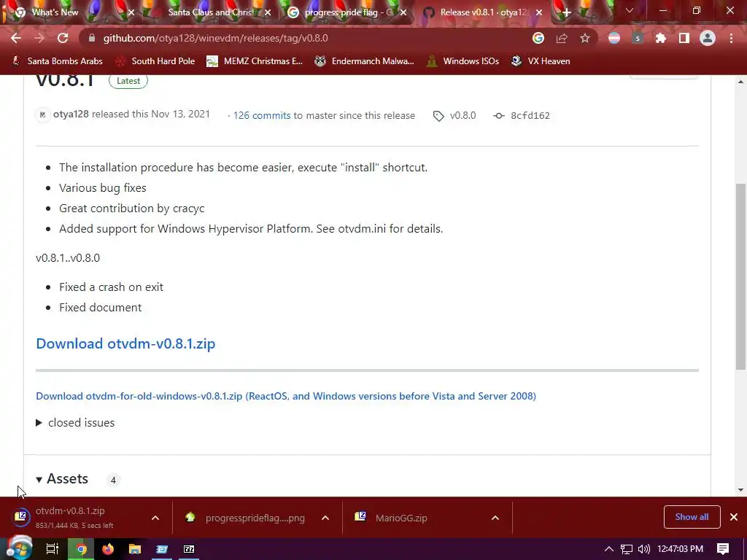Open options for progressprideflag png download
747x560 pixels.
coord(325,518)
